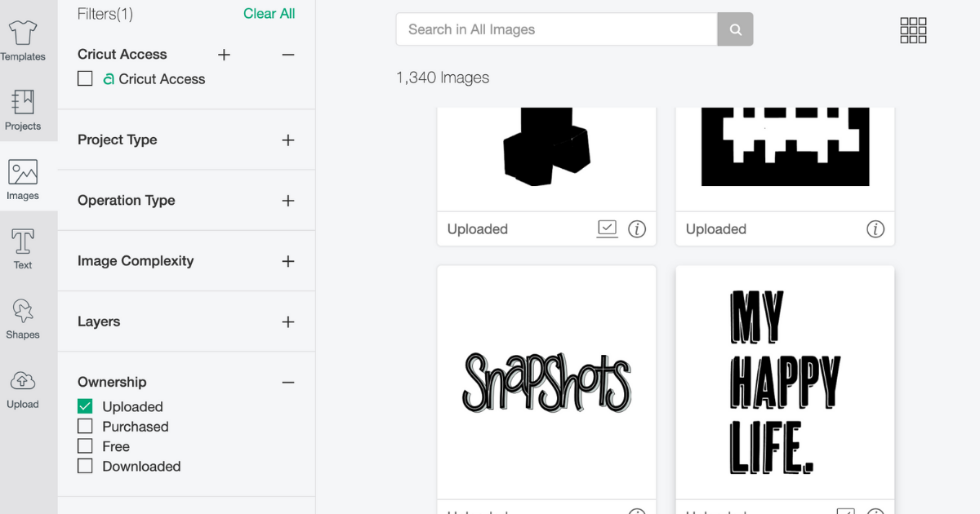
Task: Select the Snapshots lettering image
Action: [x=546, y=383]
